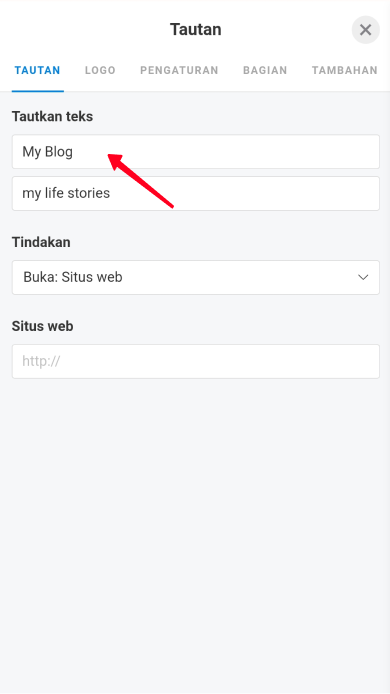
Task: Expand Tindakan list via chevron arrow
Action: tap(363, 278)
